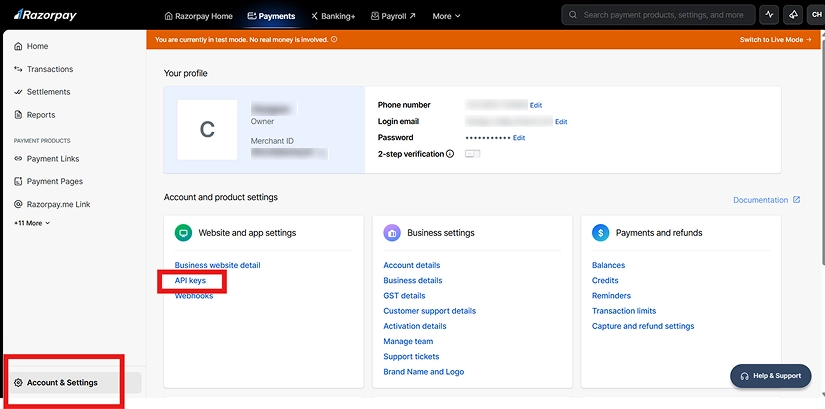Edit the login email
825x409 pixels.
pos(561,122)
